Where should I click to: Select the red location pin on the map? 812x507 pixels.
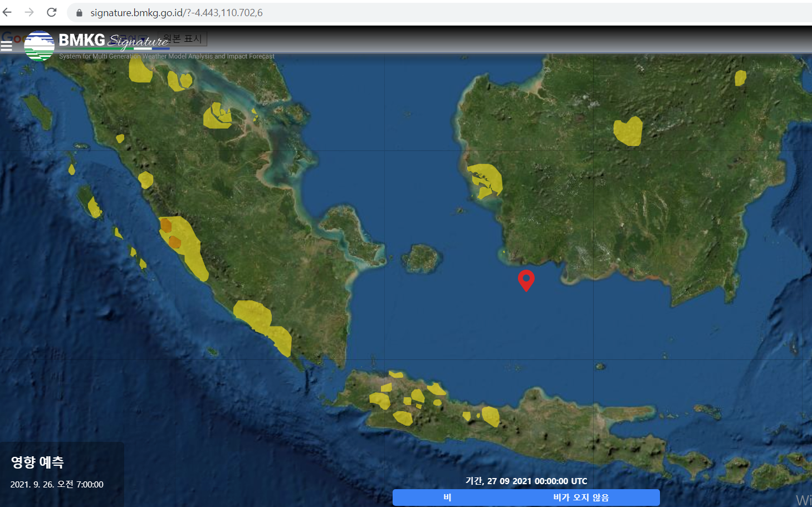coord(526,279)
